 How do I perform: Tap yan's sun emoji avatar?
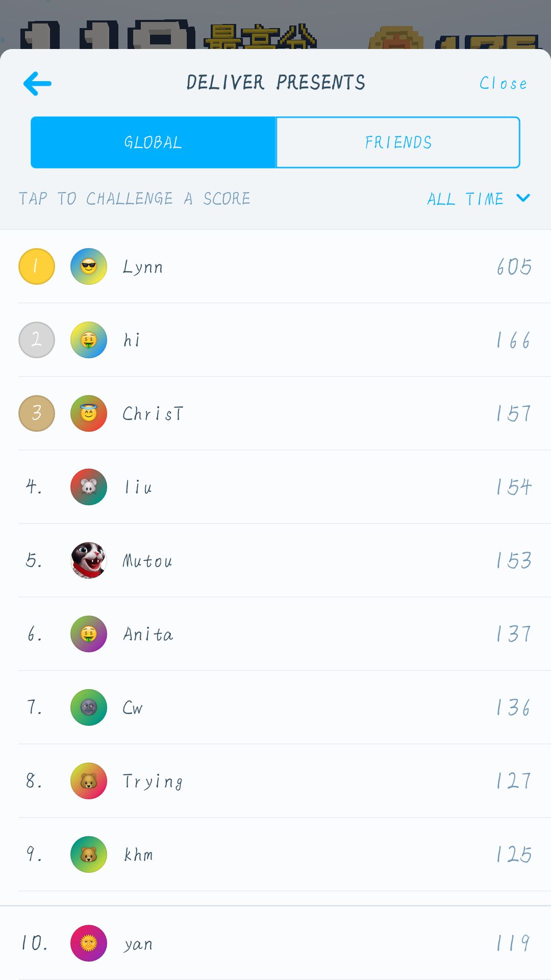click(x=89, y=943)
